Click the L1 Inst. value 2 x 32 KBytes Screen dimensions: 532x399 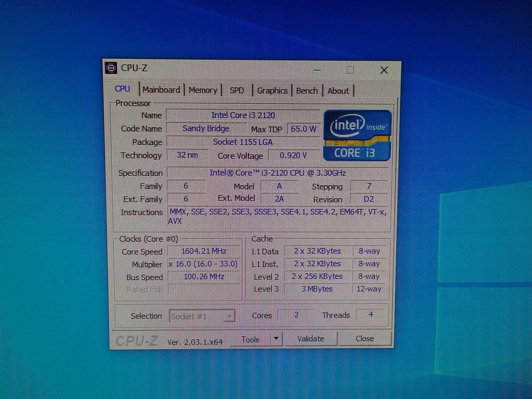click(317, 264)
